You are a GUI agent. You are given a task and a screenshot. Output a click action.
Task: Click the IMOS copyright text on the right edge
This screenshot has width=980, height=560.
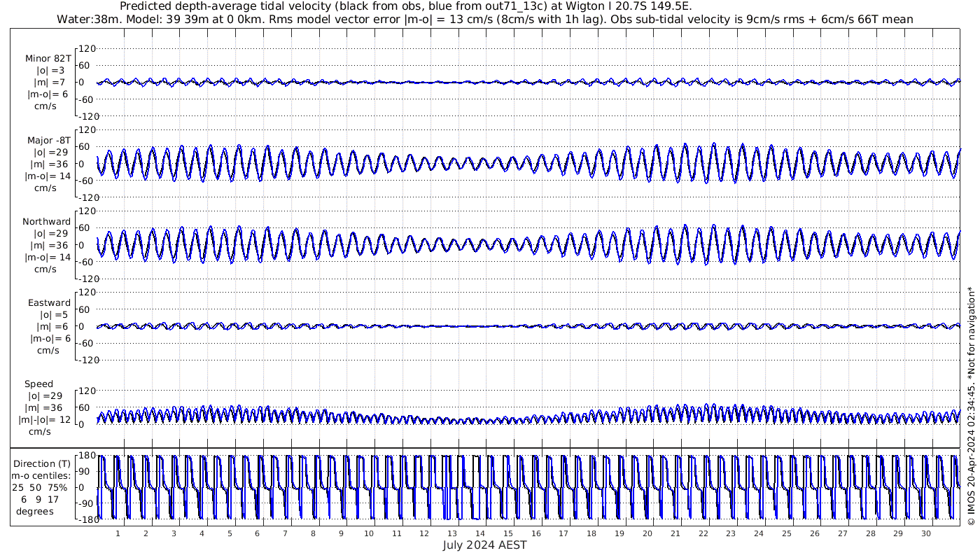971,406
